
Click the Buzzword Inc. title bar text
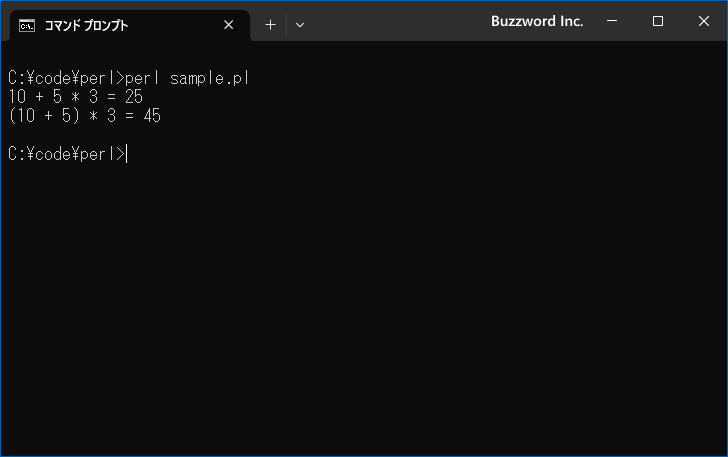(537, 21)
